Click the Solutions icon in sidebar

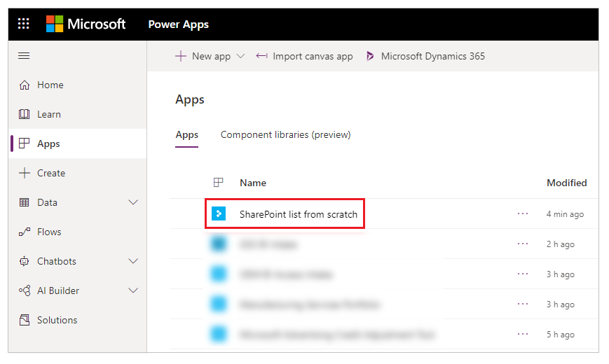coord(25,320)
